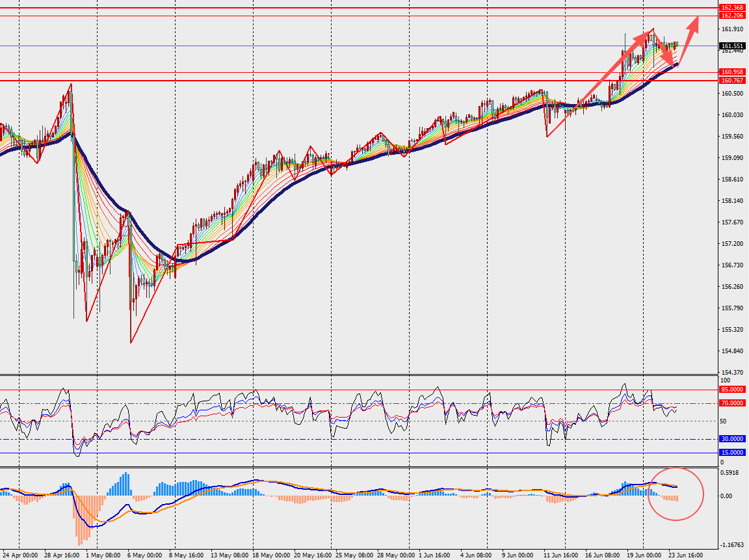Click the 23 Jun 16:00 date label
The width and height of the screenshot is (749, 560).
(x=685, y=555)
